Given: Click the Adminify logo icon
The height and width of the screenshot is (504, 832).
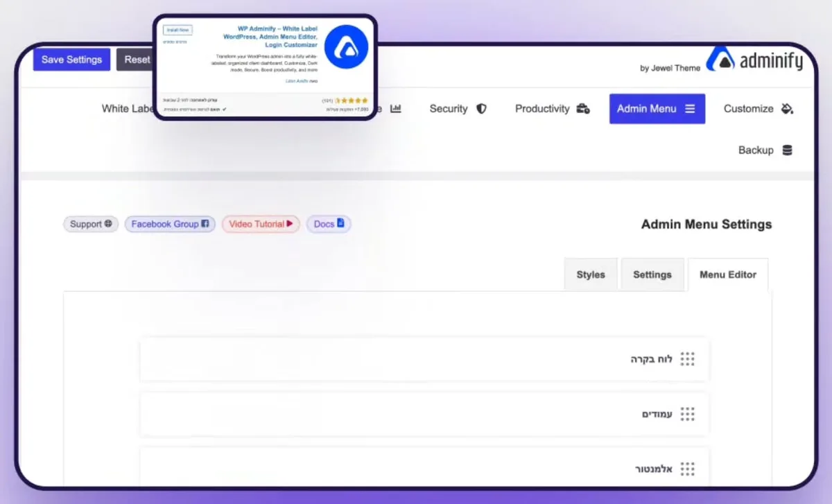Looking at the screenshot, I should click(x=720, y=60).
